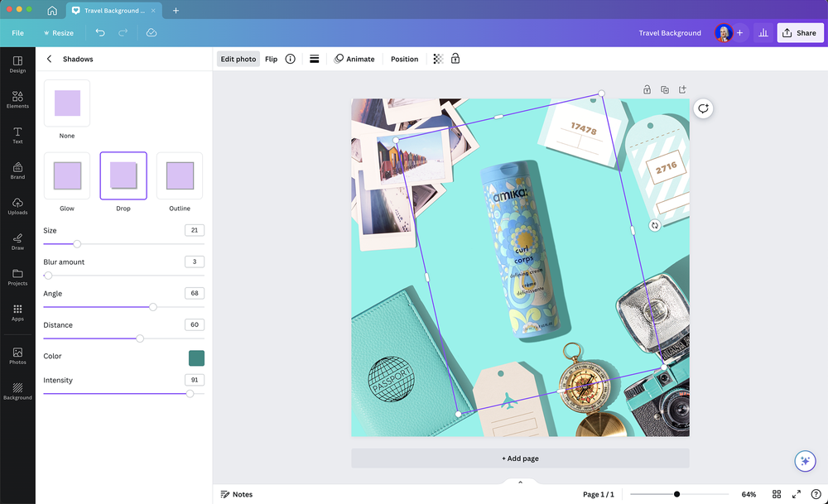This screenshot has height=504, width=828.
Task: Open the Canva Assistant sparkle button
Action: [804, 461]
